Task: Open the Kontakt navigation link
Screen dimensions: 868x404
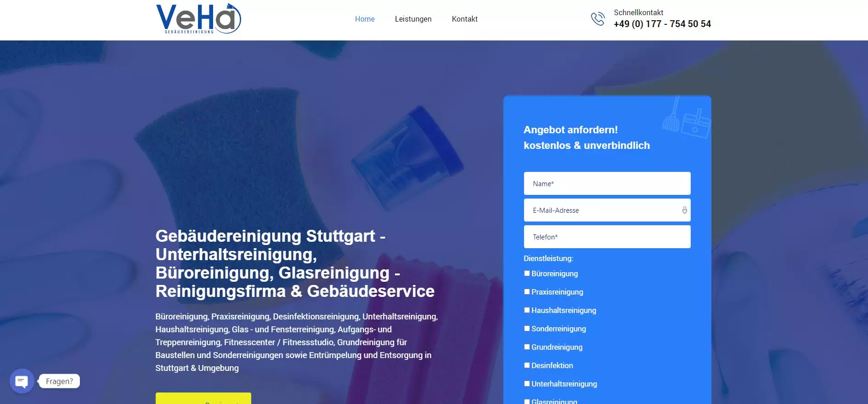Action: [x=464, y=19]
